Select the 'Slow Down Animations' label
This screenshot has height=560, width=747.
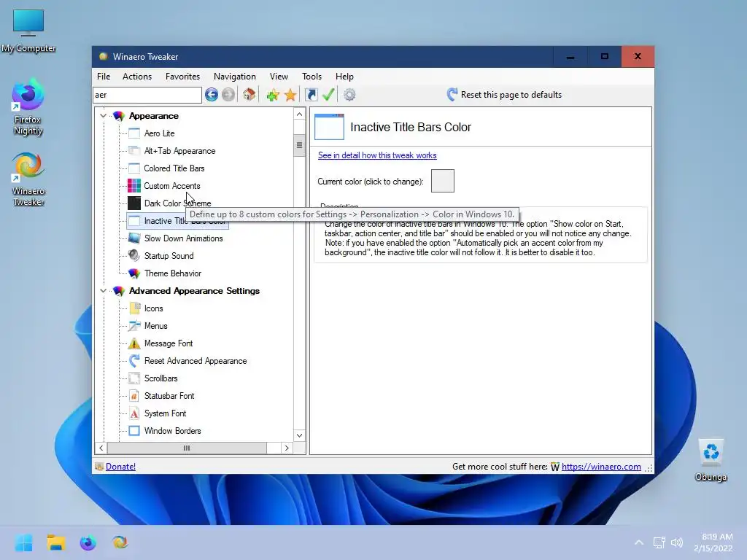(183, 238)
